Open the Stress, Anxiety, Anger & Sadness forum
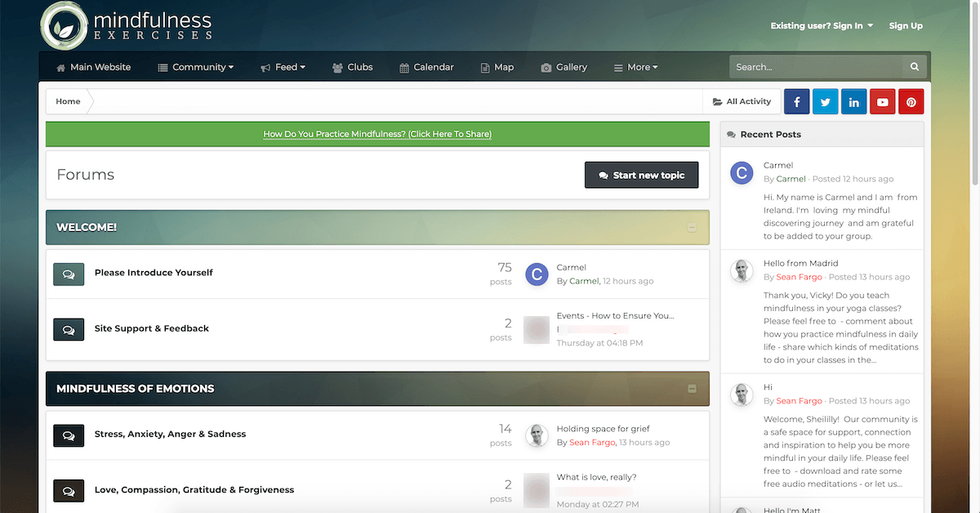This screenshot has width=980, height=513. coord(170,435)
